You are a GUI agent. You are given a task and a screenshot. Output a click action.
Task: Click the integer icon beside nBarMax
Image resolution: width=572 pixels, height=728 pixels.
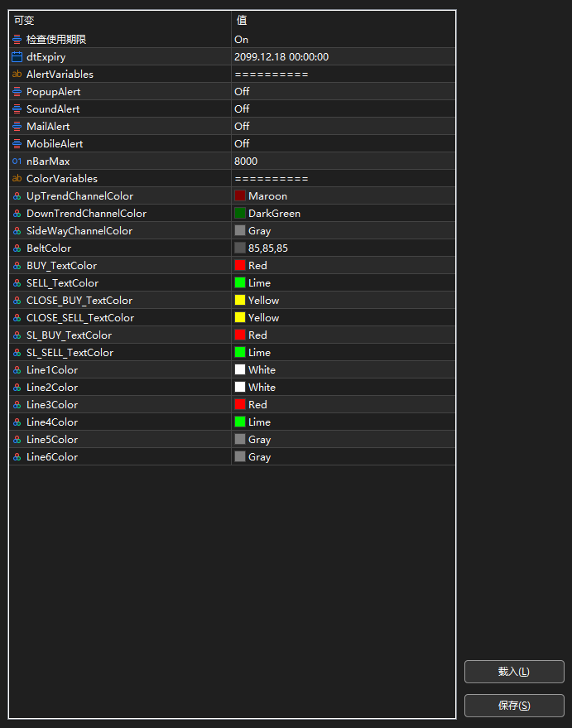pyautogui.click(x=17, y=162)
